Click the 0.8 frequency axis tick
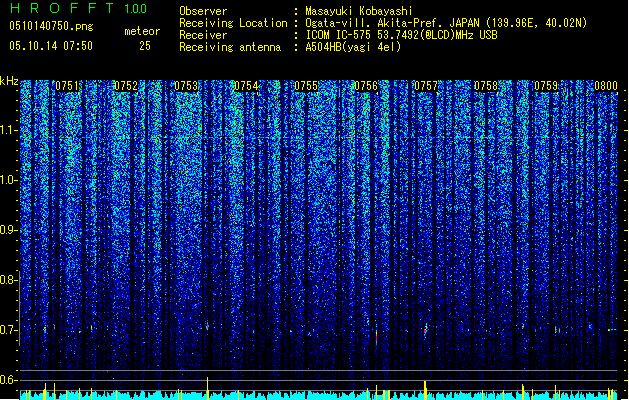Viewport: 629px width, 400px height. tap(9, 280)
